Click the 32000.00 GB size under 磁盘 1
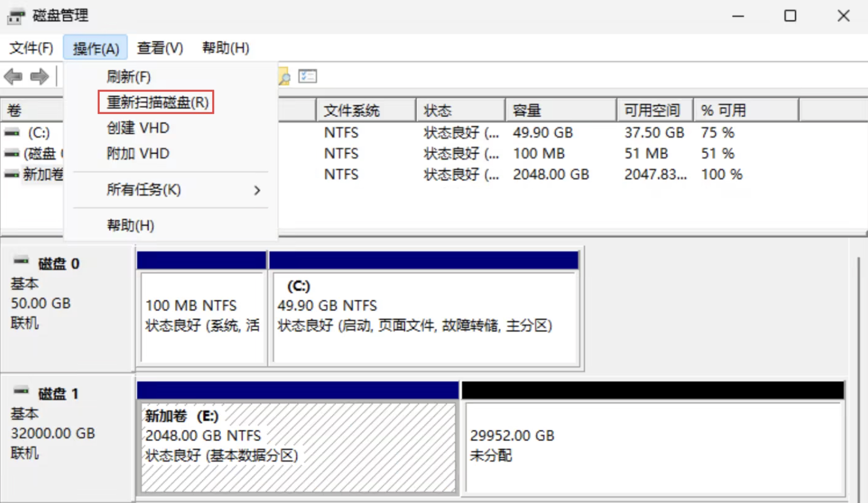 click(53, 433)
